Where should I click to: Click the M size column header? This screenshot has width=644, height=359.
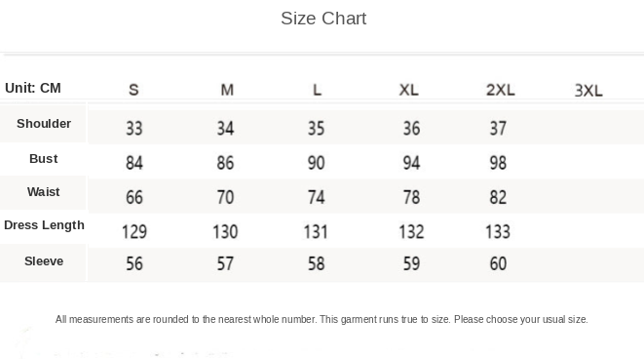tap(227, 90)
